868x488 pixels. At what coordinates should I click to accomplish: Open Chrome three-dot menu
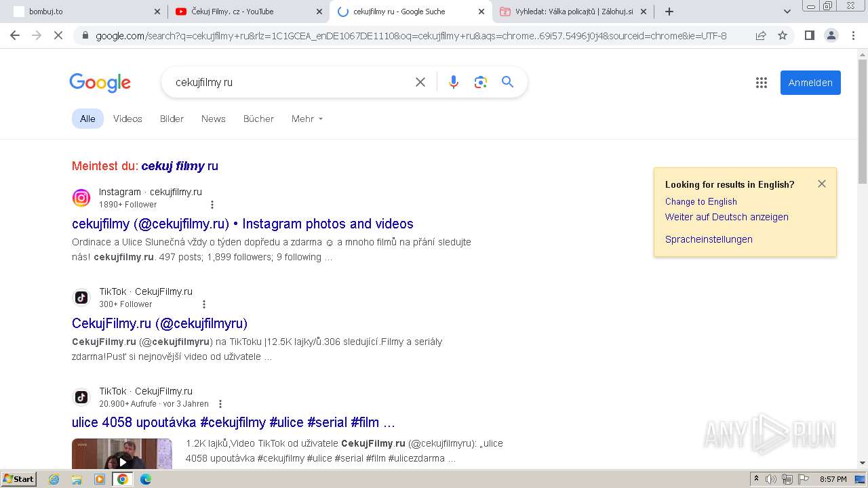pos(853,35)
